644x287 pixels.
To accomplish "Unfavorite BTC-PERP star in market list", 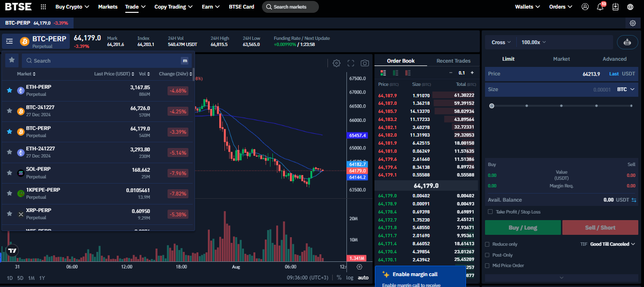I will click(9, 131).
